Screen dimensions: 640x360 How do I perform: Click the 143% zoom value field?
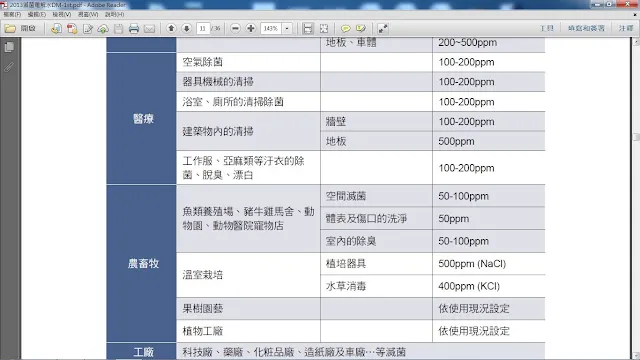pyautogui.click(x=271, y=28)
